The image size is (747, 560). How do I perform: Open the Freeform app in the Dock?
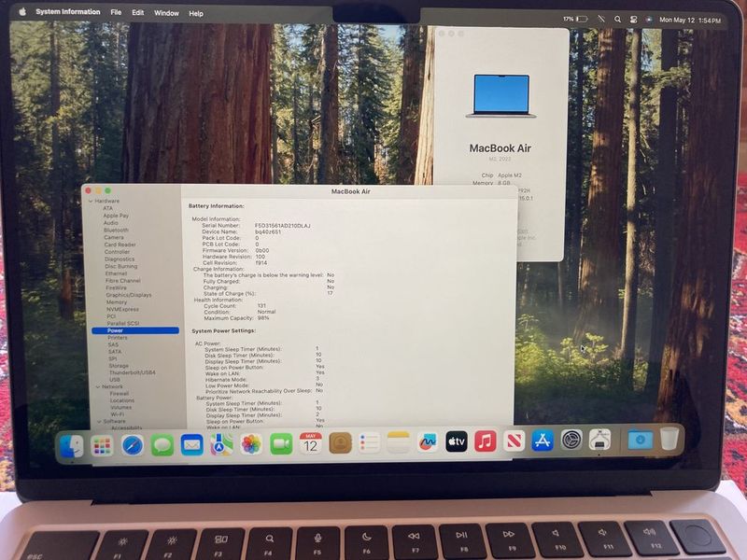click(428, 442)
